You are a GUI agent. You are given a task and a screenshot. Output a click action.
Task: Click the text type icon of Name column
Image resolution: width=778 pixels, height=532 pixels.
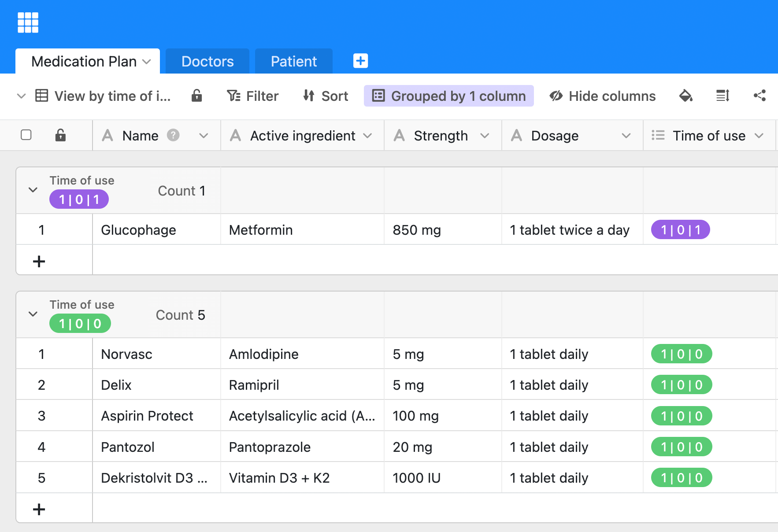pos(107,135)
